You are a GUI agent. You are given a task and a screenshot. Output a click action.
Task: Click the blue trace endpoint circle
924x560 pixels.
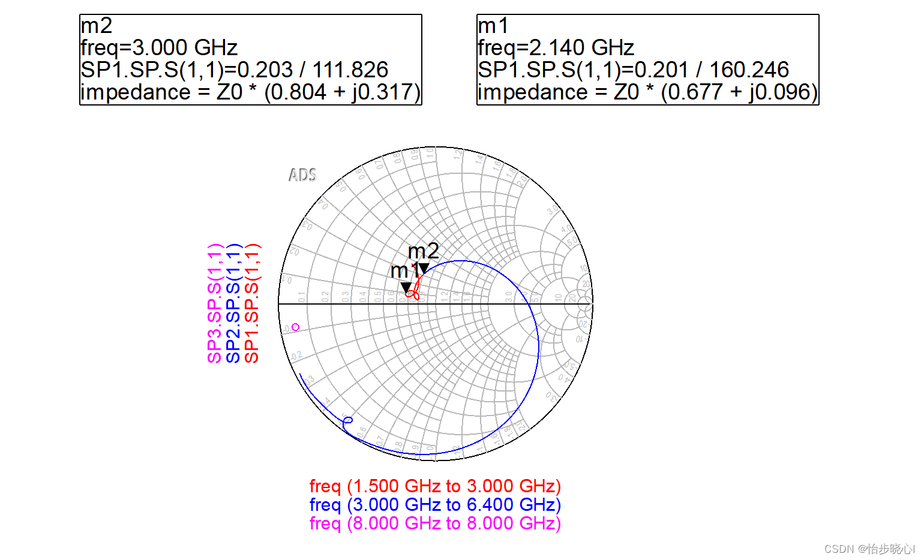click(348, 420)
